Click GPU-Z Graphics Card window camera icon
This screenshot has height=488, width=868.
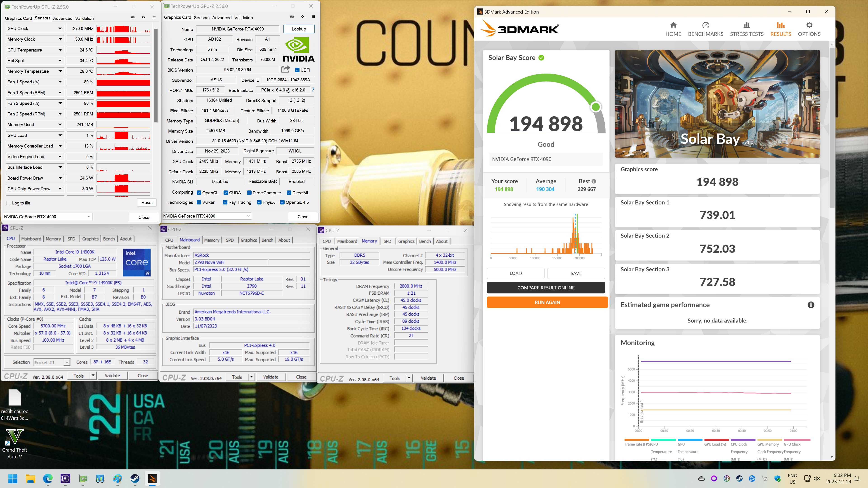point(291,16)
